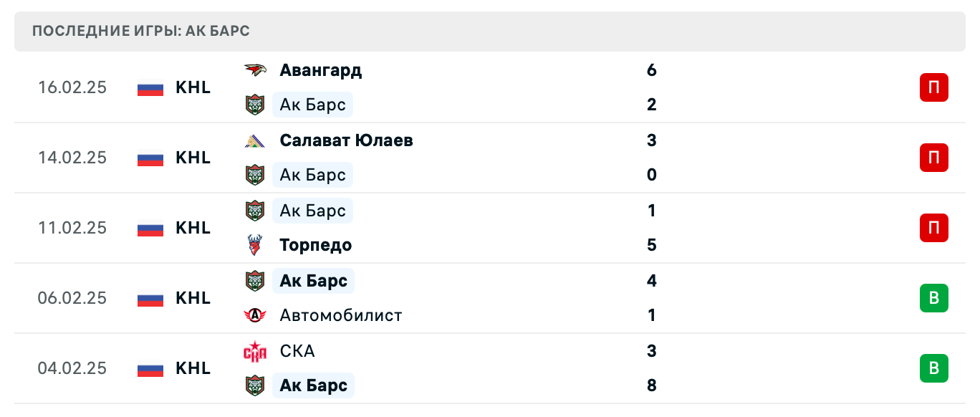Screen dimensions: 980x417
Task: Select the ПОСЛЕДНИЕ ИГРЫ: АК БАРС header
Action: tap(140, 31)
